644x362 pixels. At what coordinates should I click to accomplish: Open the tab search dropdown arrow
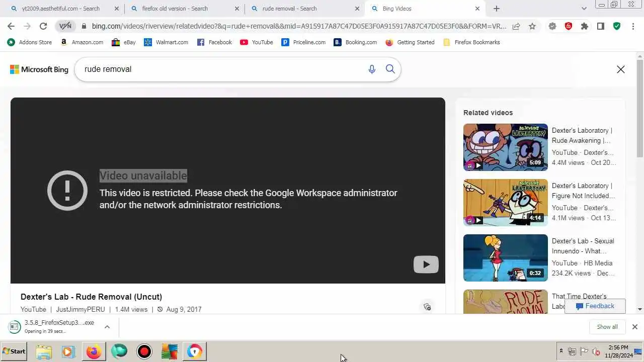(x=584, y=9)
